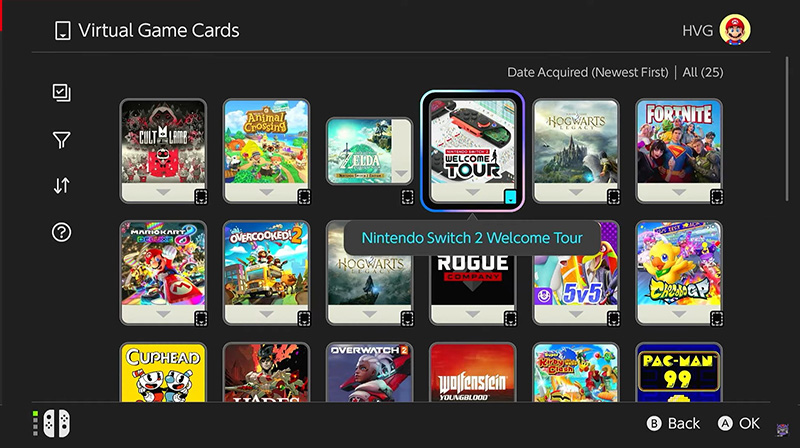Select the All (25) filter label

(703, 72)
